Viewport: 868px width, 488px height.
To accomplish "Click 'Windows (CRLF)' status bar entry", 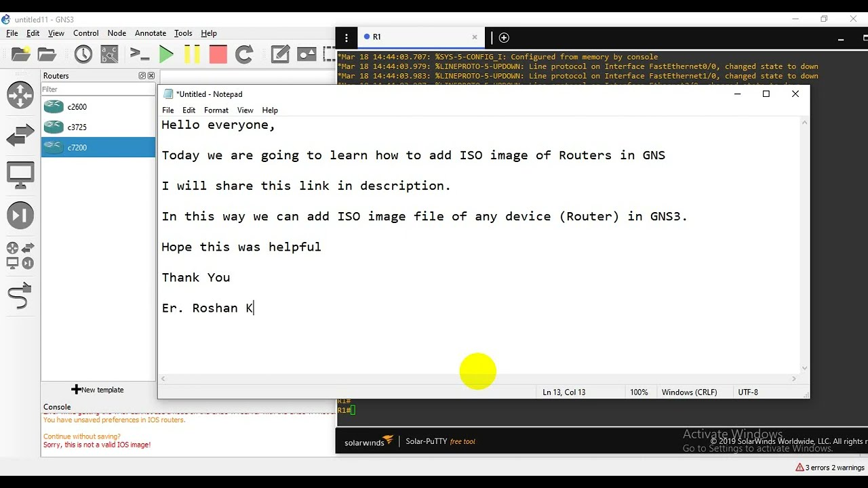I will point(689,392).
